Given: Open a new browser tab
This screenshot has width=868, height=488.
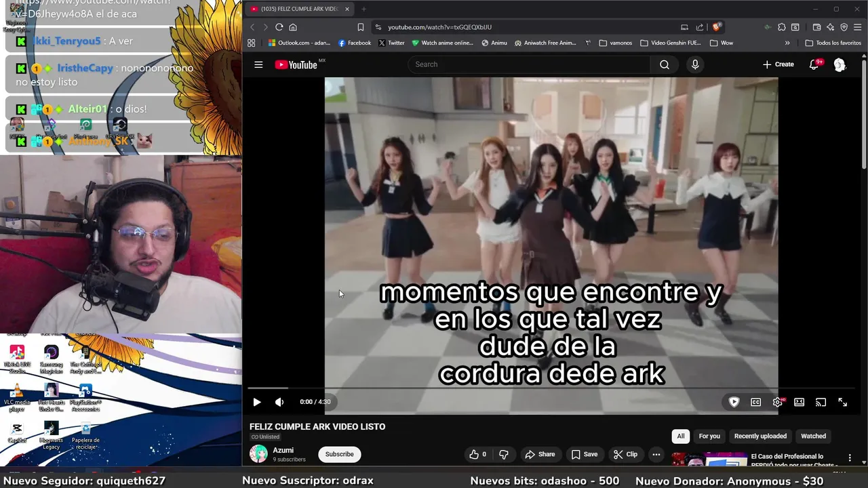Looking at the screenshot, I should coord(363,9).
